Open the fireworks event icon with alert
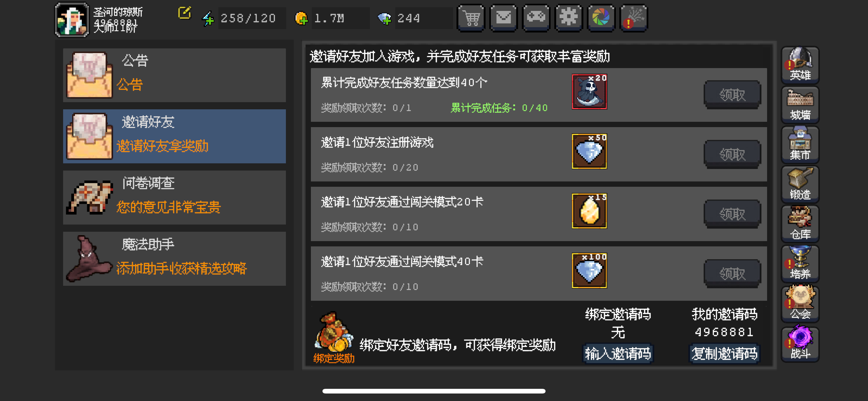Viewport: 868px width, 401px height. (633, 18)
